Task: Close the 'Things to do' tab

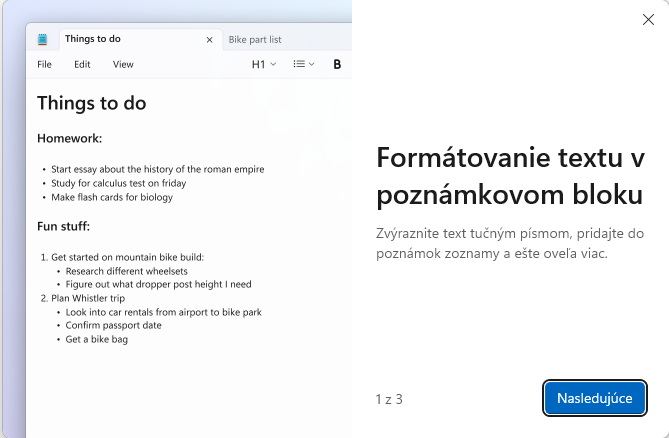Action: (x=209, y=40)
